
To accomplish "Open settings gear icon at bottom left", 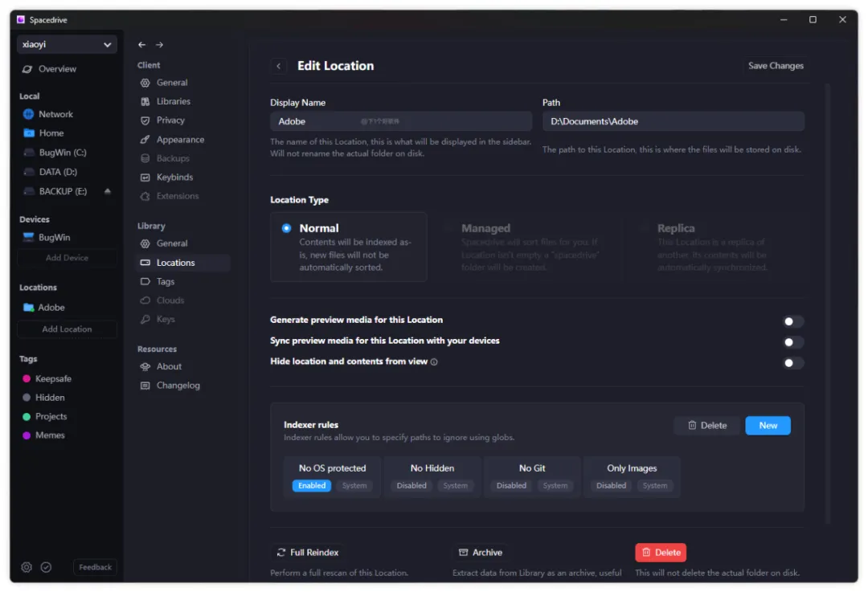I will click(27, 567).
